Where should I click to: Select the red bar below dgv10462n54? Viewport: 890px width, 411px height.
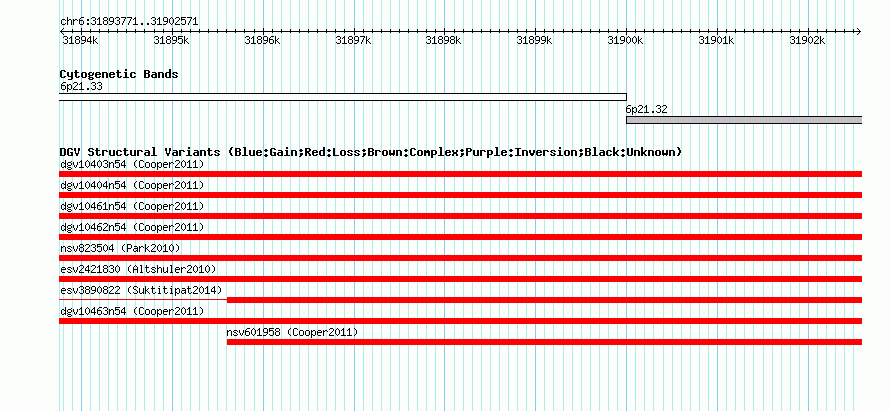[460, 237]
